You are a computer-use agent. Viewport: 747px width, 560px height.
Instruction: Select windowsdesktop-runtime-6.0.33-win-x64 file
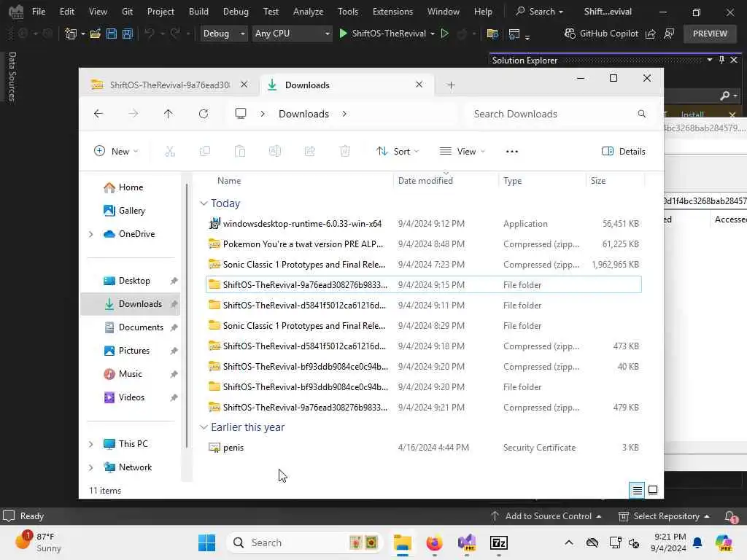424,224
